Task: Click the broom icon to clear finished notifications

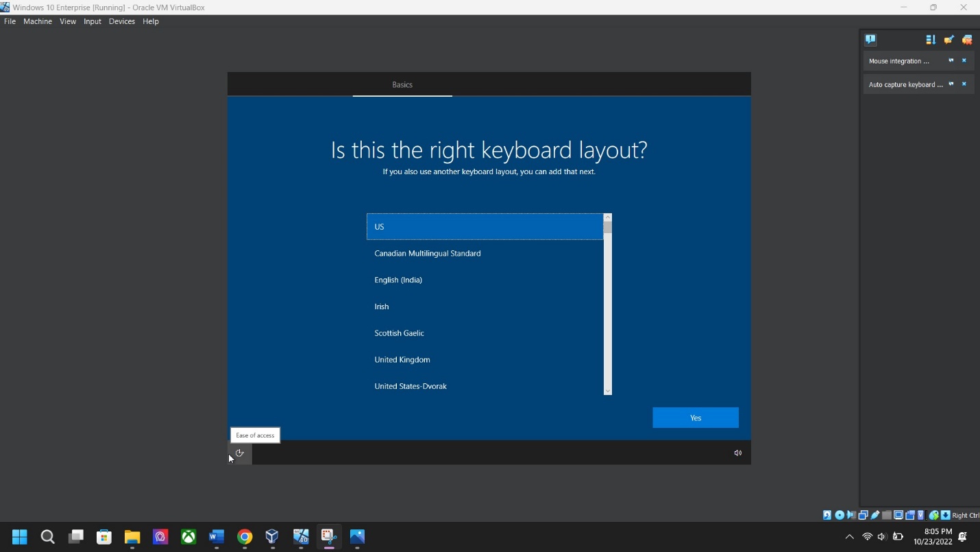Action: click(x=948, y=40)
